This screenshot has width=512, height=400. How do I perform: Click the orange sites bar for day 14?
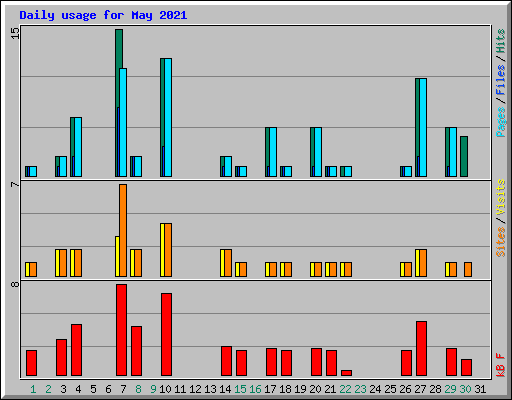tap(228, 263)
